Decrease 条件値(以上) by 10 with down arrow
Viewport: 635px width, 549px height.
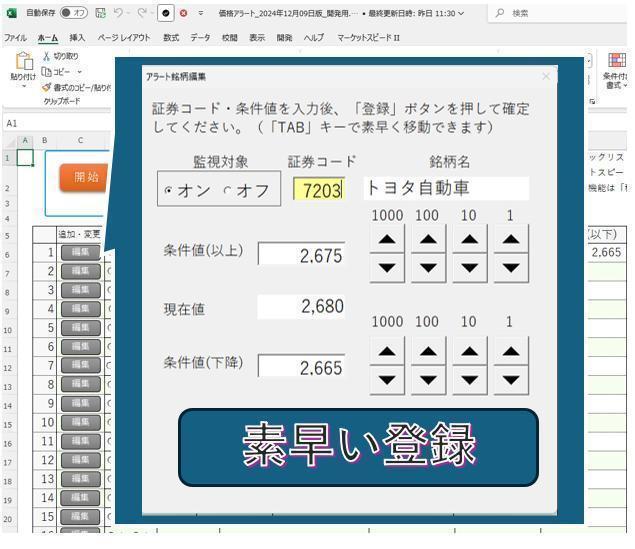pos(470,268)
